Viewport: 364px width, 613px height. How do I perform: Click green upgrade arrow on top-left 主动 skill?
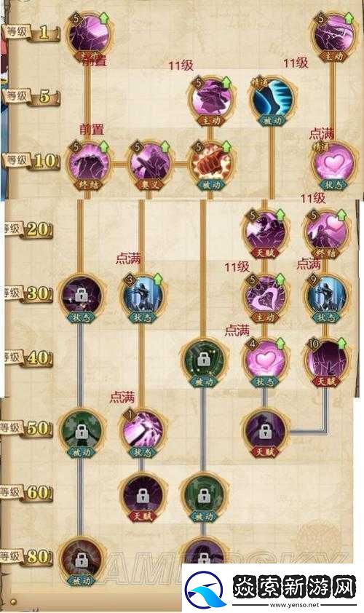tap(104, 17)
